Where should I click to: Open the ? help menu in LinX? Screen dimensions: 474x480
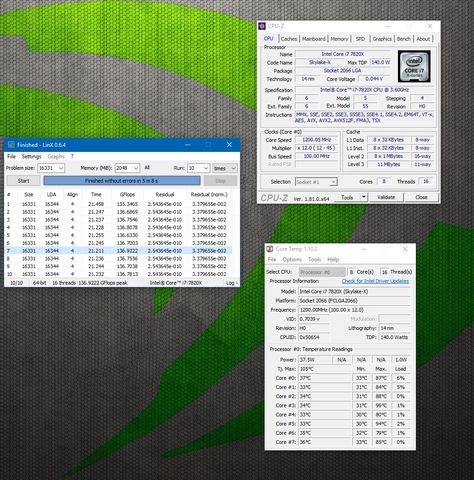pos(72,156)
